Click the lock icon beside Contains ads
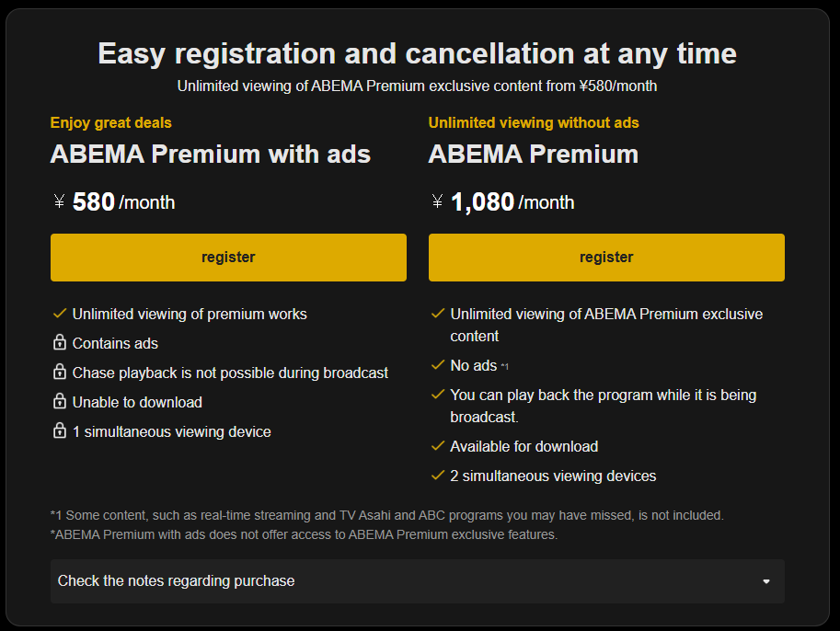The width and height of the screenshot is (840, 631). coord(59,343)
